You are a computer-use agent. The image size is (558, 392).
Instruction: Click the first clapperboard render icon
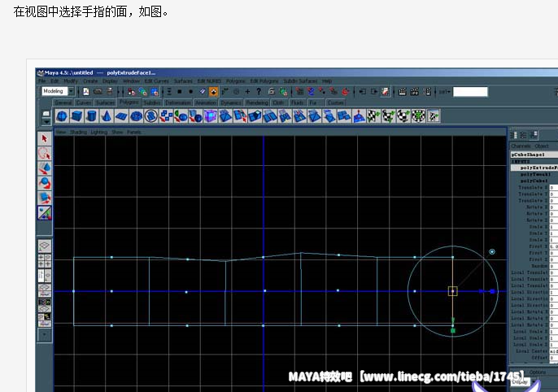[x=403, y=92]
